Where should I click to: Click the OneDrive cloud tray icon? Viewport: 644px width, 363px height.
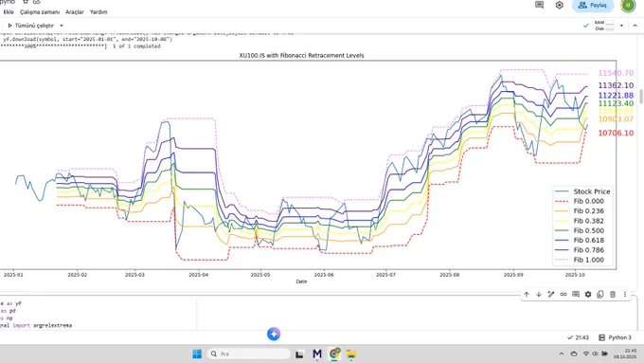(574, 354)
